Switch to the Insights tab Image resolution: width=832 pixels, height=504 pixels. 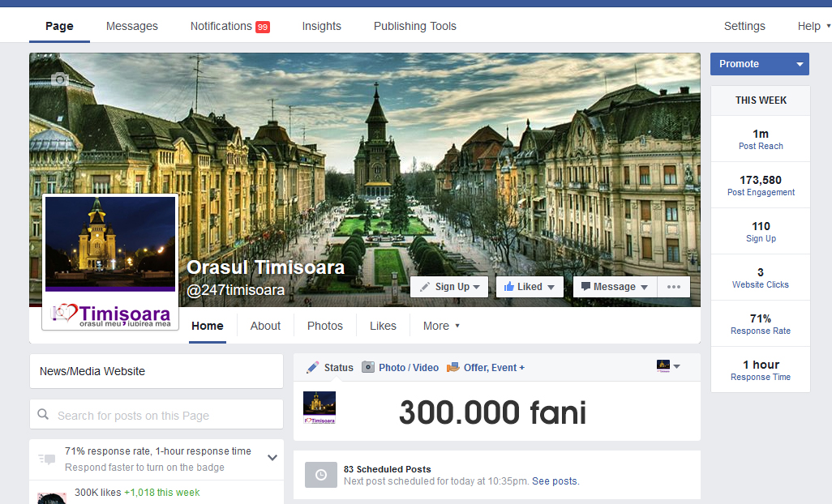point(321,26)
